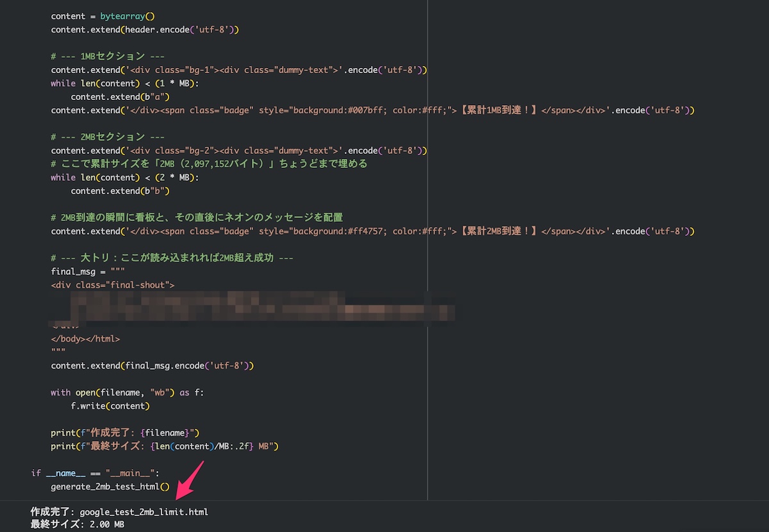769x532 pixels.
Task: Click the '# --- 1MBセクション ---' comment
Action: click(108, 56)
